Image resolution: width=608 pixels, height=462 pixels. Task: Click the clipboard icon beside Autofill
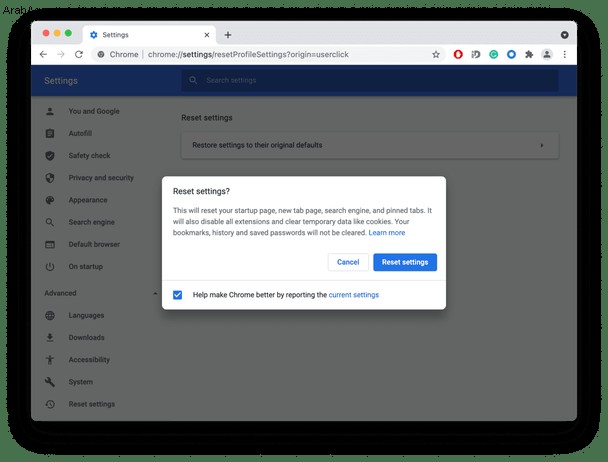coord(50,134)
